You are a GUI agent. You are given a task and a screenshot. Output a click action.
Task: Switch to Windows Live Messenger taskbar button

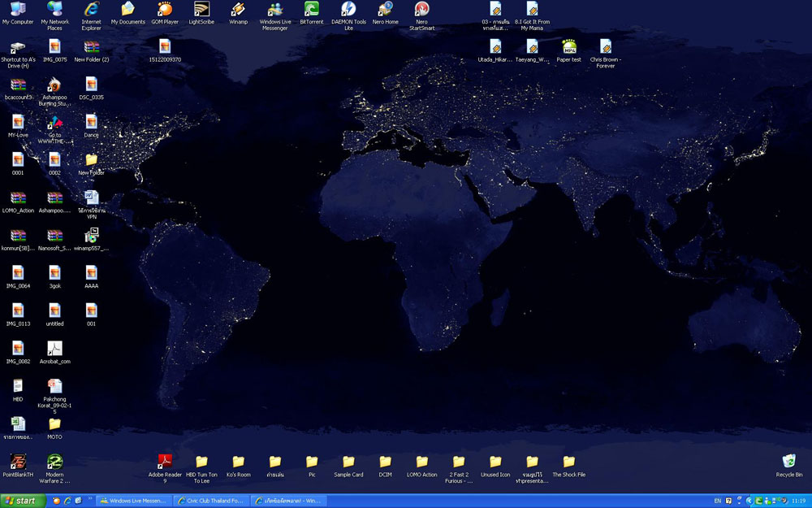[x=132, y=501]
